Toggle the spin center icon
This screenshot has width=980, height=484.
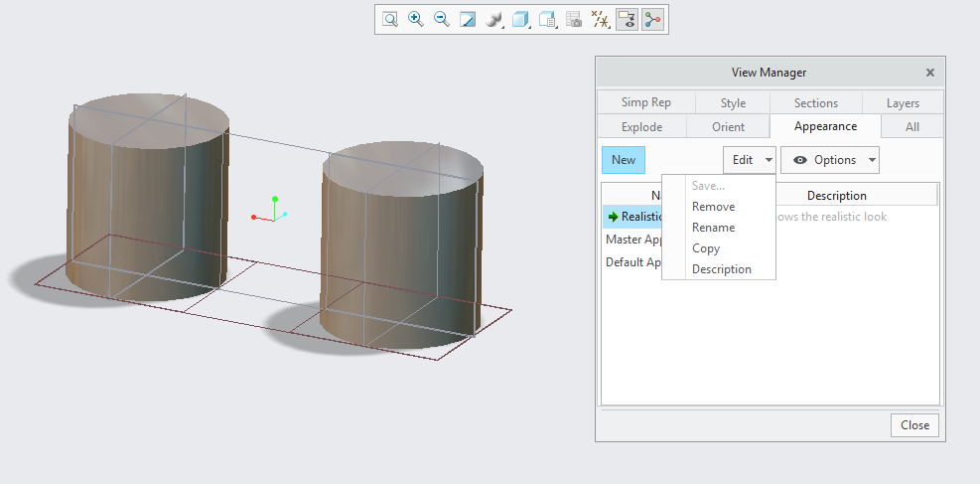point(652,19)
